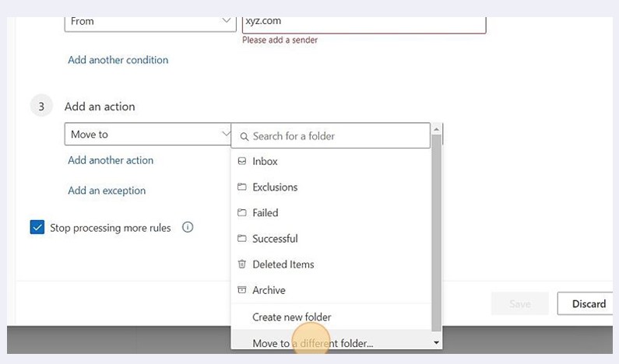Open the Move to action dropdown
This screenshot has height=364, width=619.
[x=148, y=134]
